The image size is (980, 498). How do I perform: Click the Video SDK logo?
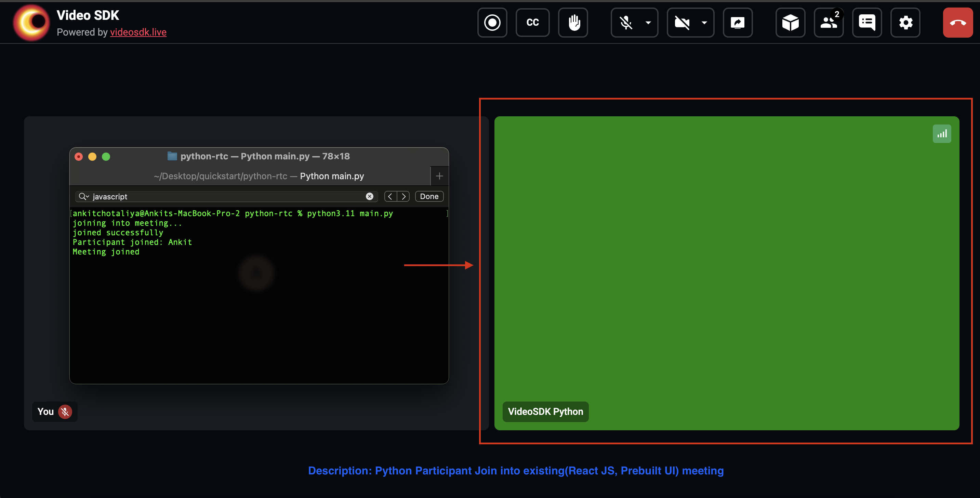point(31,22)
